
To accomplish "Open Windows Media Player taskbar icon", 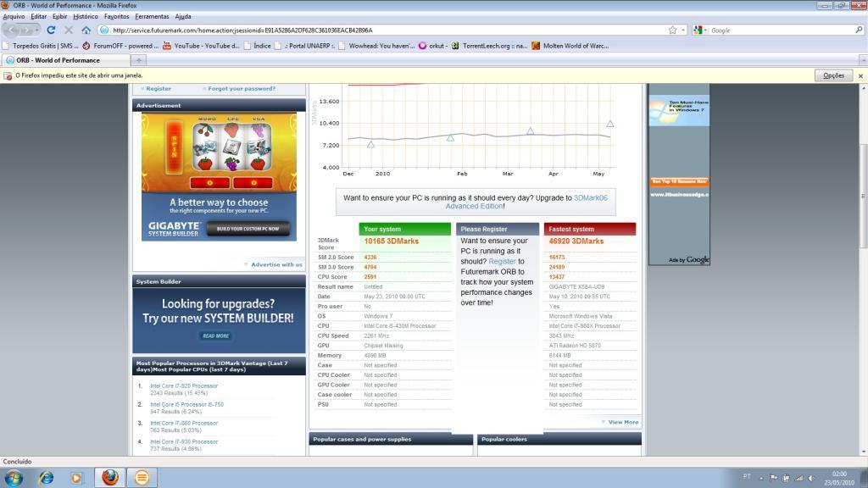I will pyautogui.click(x=76, y=478).
